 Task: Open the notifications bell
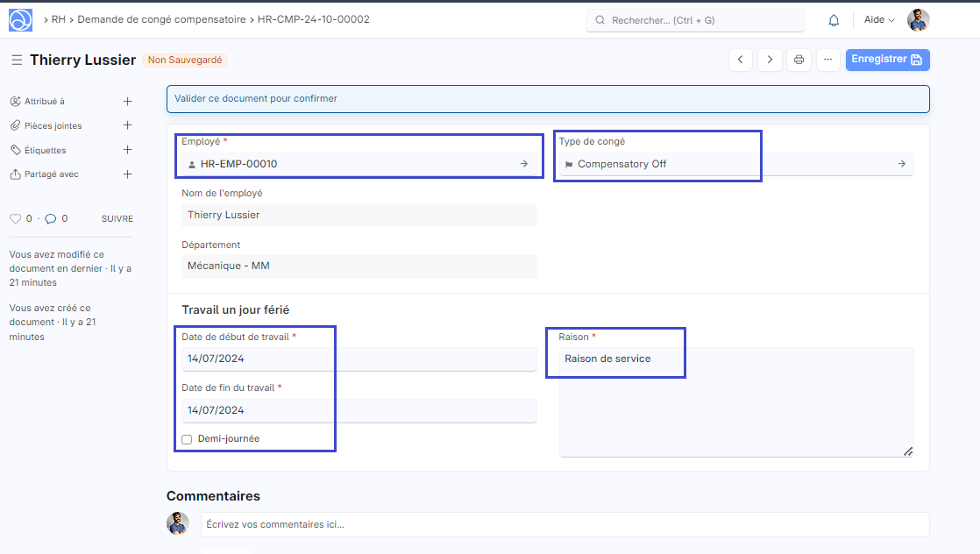click(834, 20)
